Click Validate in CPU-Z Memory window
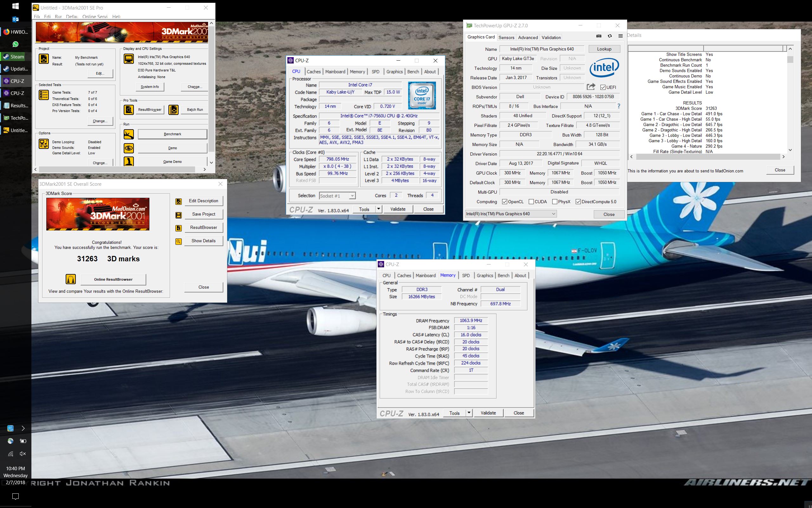Image resolution: width=812 pixels, height=508 pixels. 488,413
